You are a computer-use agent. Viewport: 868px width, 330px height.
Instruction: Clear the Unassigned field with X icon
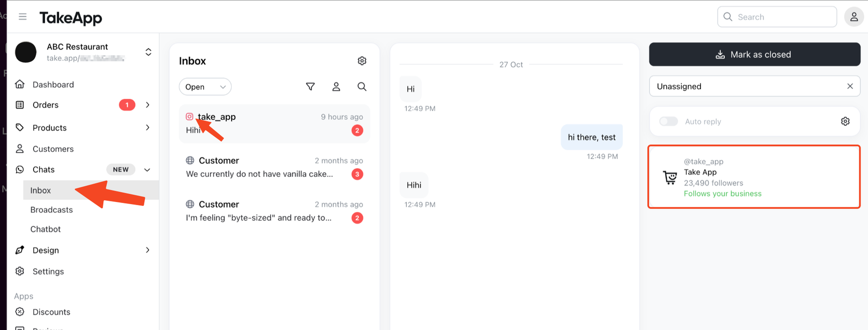(850, 86)
